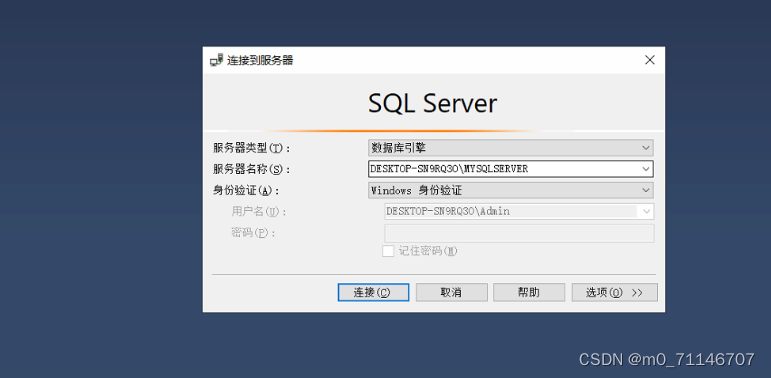Click the 用户名(U) label
Image resolution: width=771 pixels, height=378 pixels.
pyautogui.click(x=259, y=211)
